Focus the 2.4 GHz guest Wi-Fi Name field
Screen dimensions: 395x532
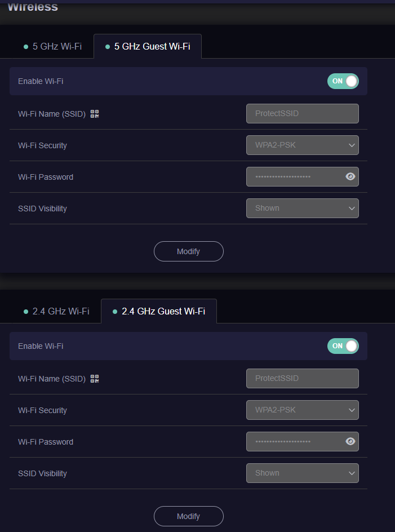pyautogui.click(x=303, y=378)
